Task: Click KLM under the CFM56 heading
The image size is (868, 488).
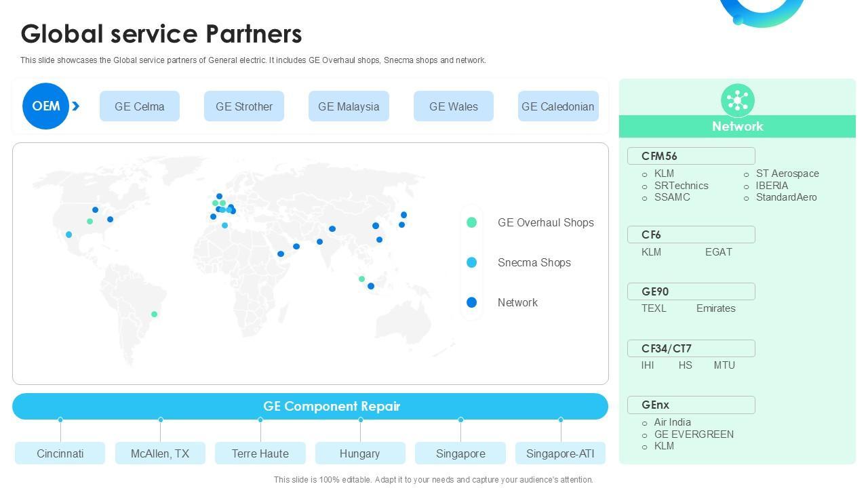Action: (664, 174)
